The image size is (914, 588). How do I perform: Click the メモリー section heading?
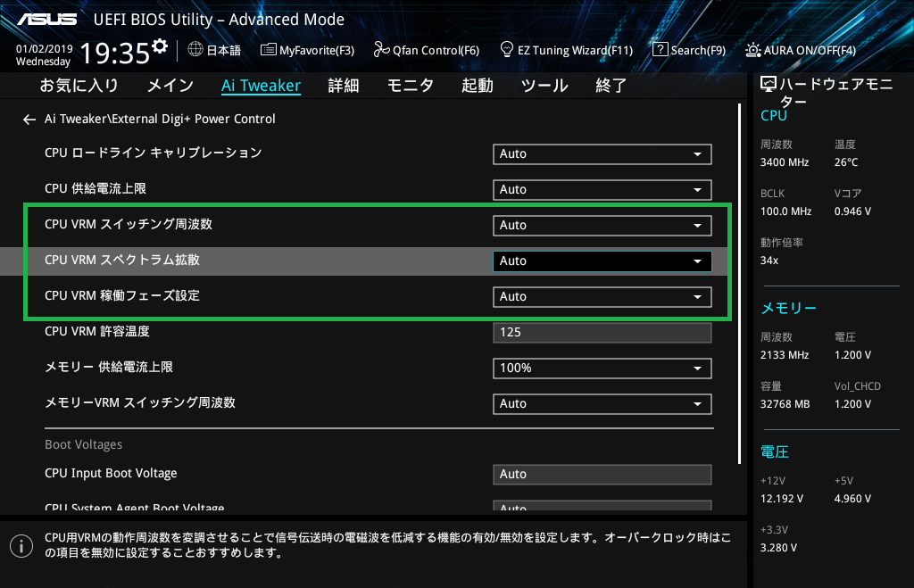[789, 309]
